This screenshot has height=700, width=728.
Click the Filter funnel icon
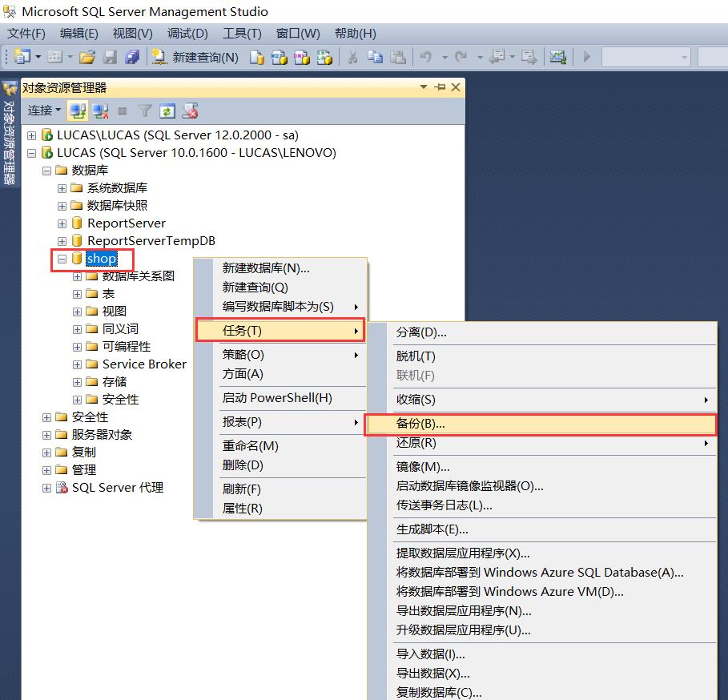point(145,111)
